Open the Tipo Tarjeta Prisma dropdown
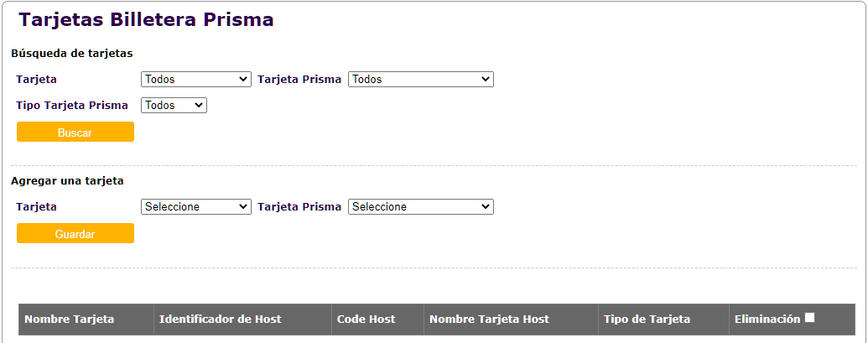The width and height of the screenshot is (868, 343). pyautogui.click(x=174, y=105)
